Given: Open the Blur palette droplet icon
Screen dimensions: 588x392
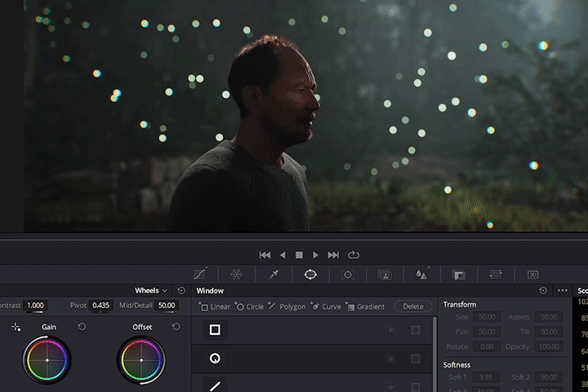Looking at the screenshot, I should (422, 274).
